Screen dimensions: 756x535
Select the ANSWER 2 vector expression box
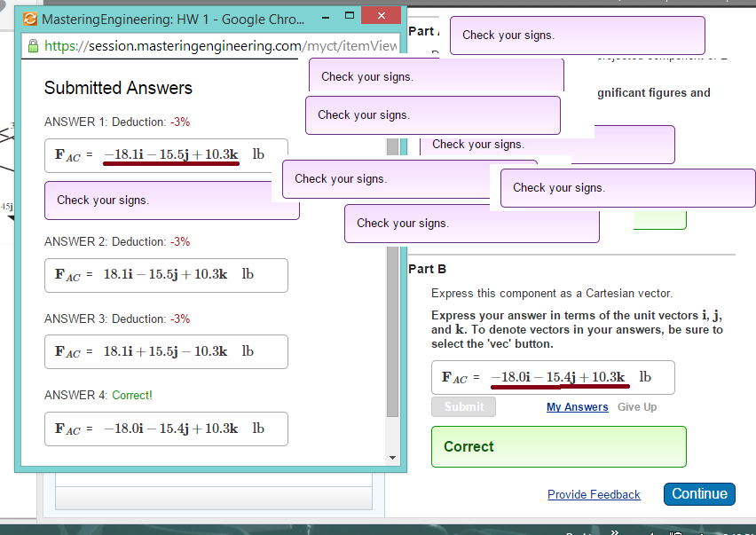point(166,275)
